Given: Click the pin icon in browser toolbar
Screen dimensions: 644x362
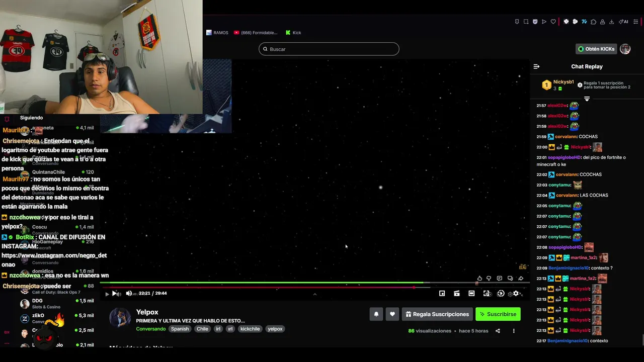Looking at the screenshot, I should click(517, 22).
